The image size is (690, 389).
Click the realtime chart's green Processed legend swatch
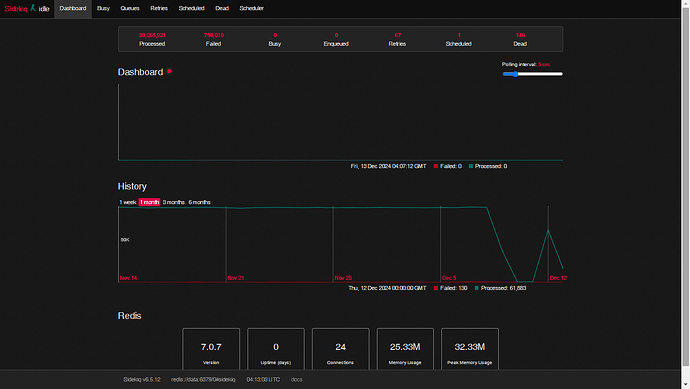[471, 166]
